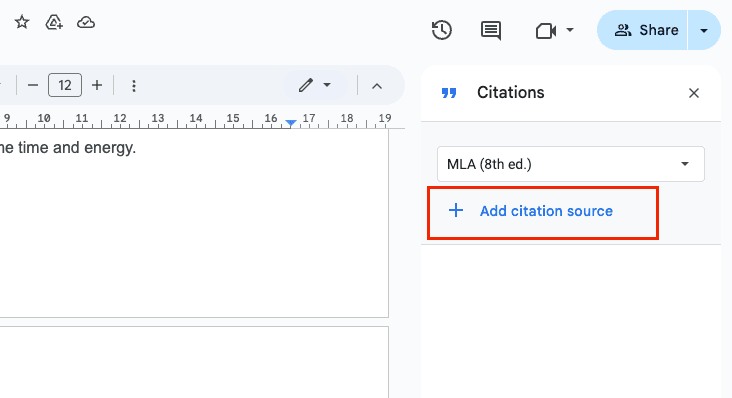Open the MLA (8th ed.) format dropdown
The width and height of the screenshot is (732, 398).
pyautogui.click(x=570, y=164)
